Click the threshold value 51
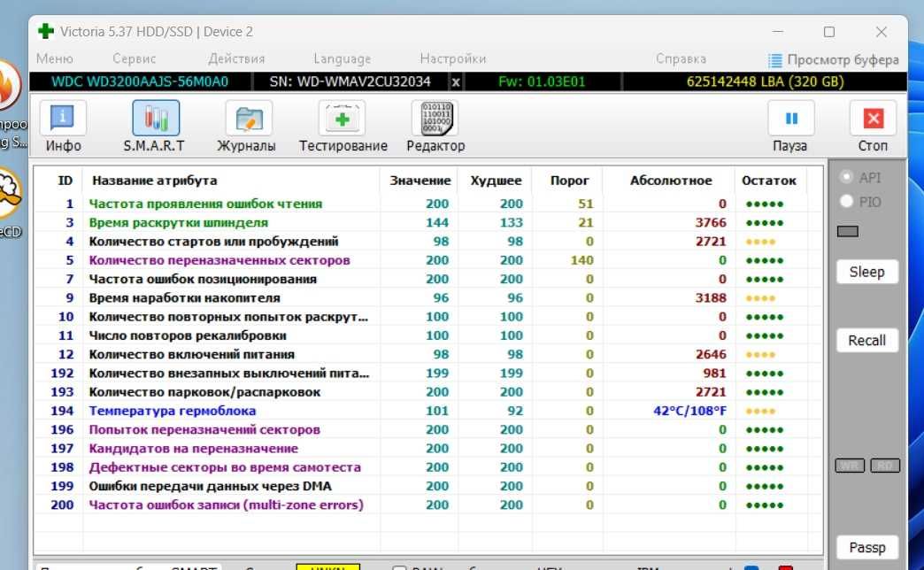 (x=585, y=204)
